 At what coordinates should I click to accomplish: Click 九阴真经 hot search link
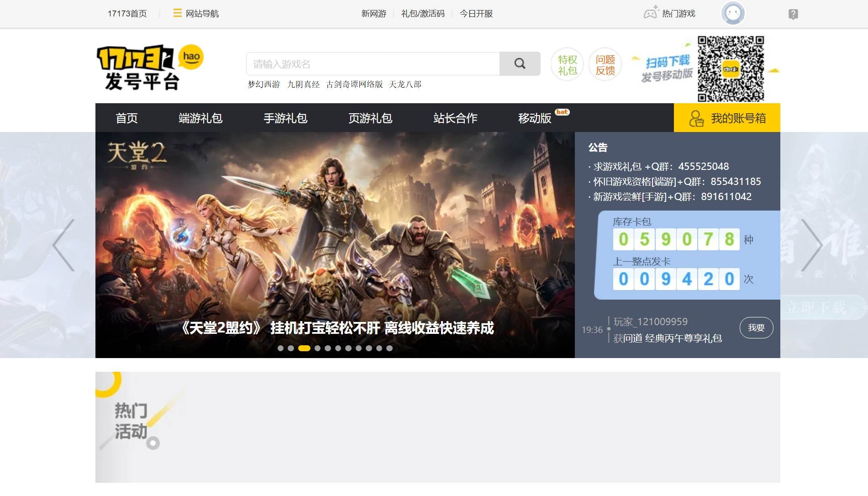(x=303, y=84)
